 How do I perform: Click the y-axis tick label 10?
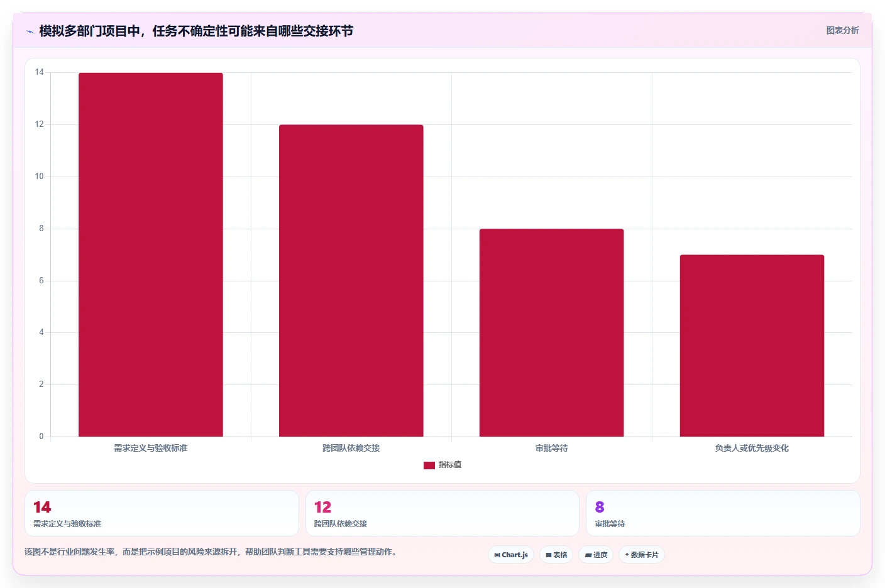click(x=40, y=177)
